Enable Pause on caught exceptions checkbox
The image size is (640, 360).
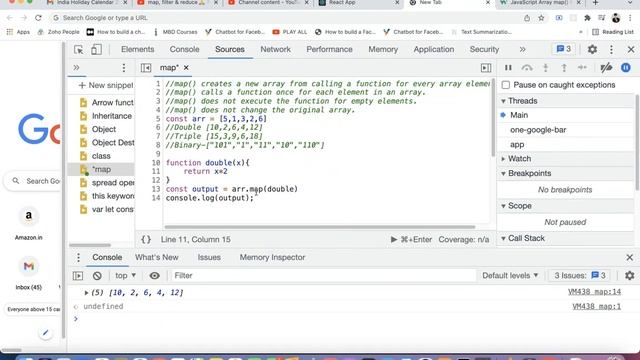506,85
